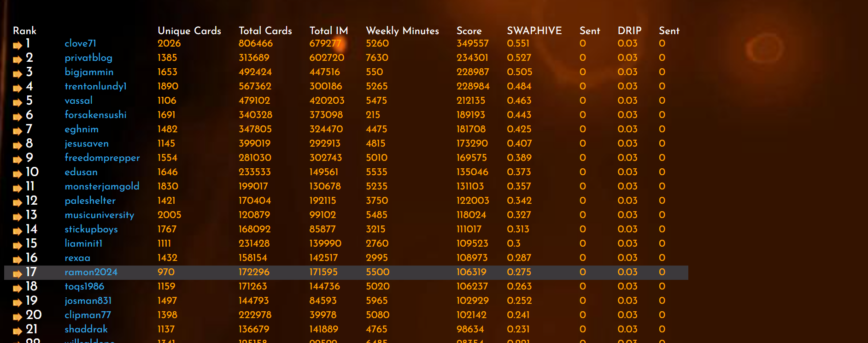Click the Score column header
The image size is (868, 343).
[469, 30]
